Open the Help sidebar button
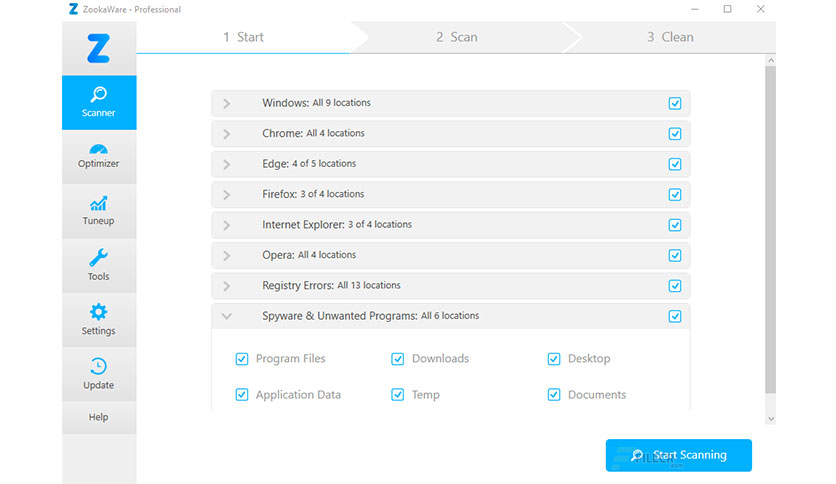Image resolution: width=836 pixels, height=484 pixels. click(99, 417)
